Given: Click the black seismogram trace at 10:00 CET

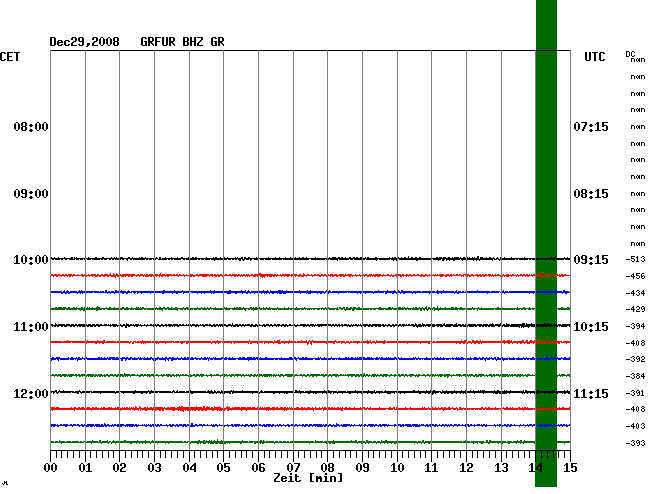Looking at the screenshot, I should click(x=310, y=259).
